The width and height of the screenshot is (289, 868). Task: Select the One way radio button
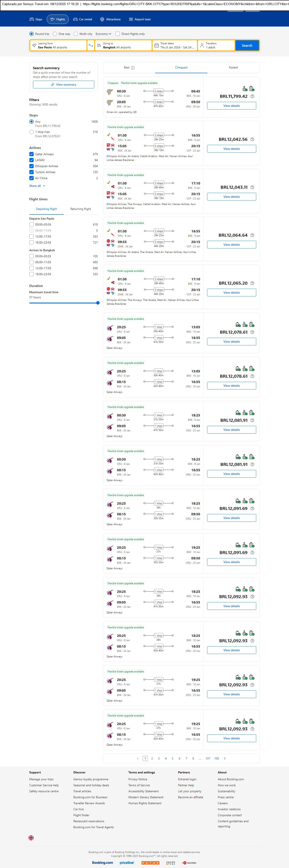tap(55, 34)
